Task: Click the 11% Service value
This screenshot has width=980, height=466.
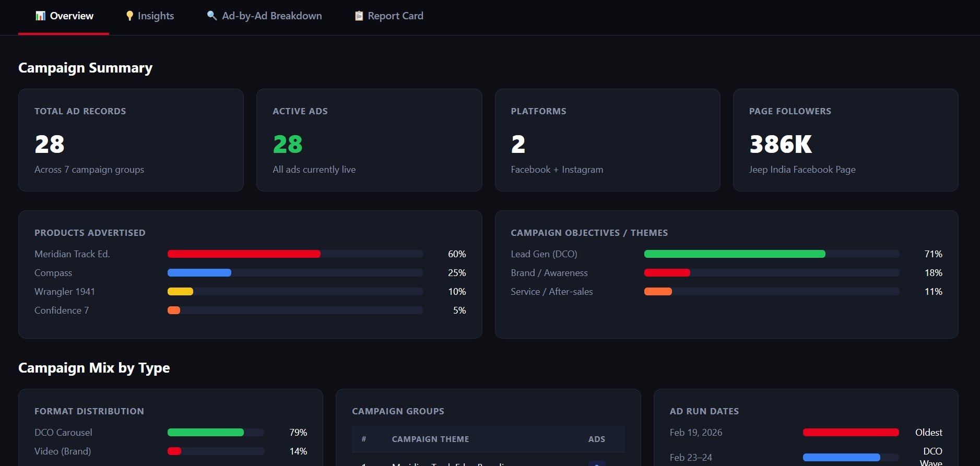Action: click(x=934, y=292)
